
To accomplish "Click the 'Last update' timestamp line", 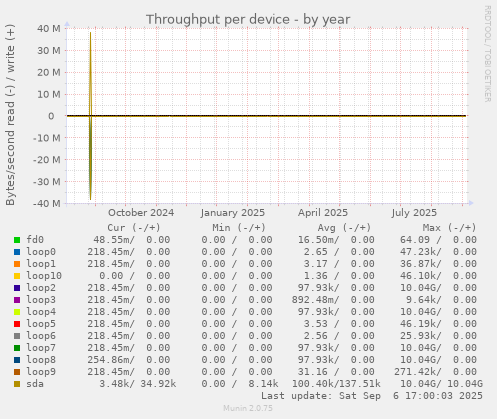I will [372, 396].
